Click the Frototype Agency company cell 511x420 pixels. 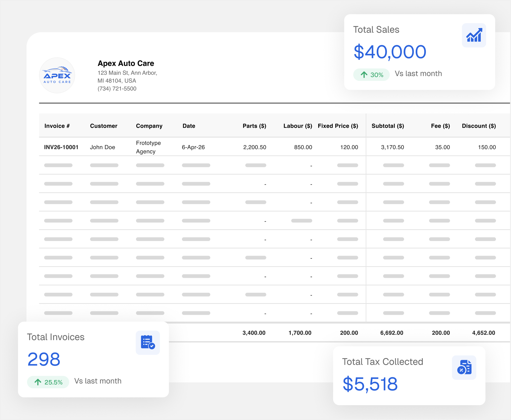(x=148, y=147)
